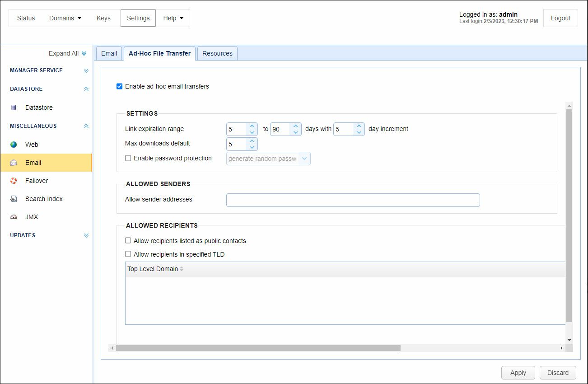Select Search Index in the sidebar
Viewport: 588px width, 384px height.
(46, 199)
